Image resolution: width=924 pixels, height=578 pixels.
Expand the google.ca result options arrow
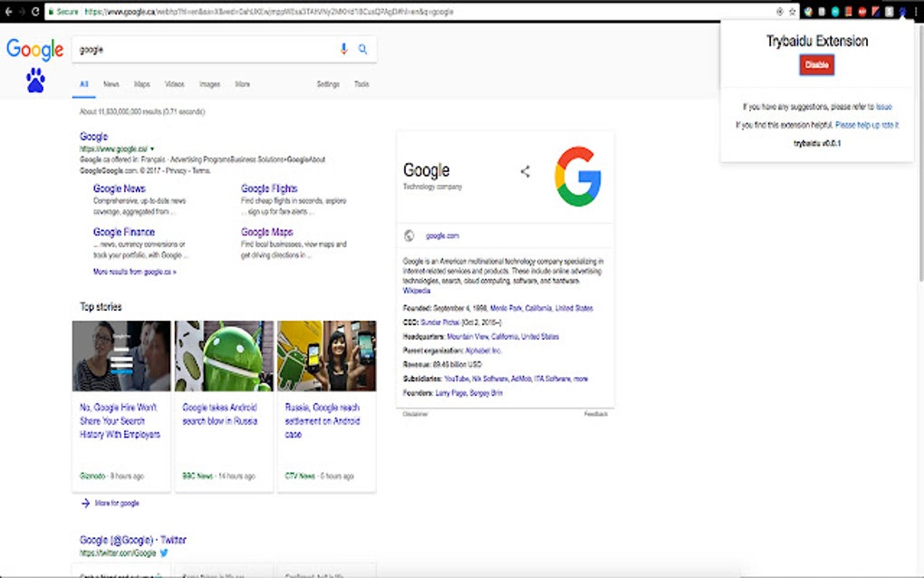tap(152, 148)
